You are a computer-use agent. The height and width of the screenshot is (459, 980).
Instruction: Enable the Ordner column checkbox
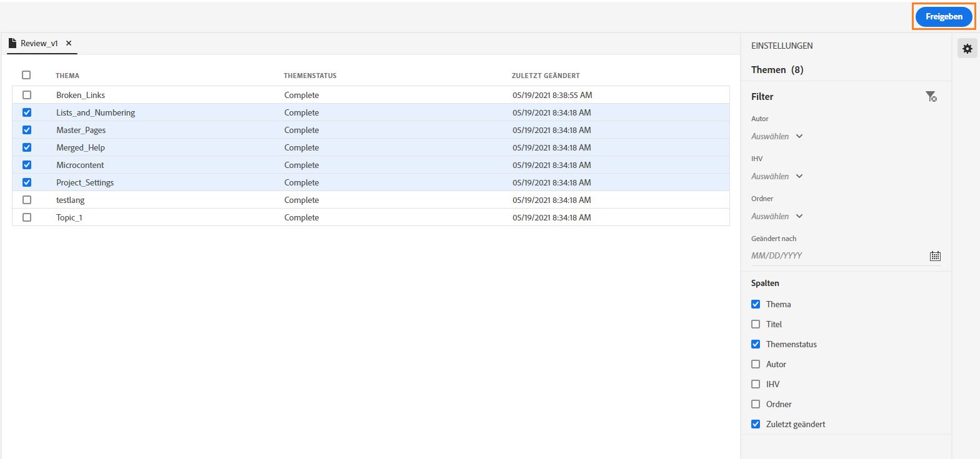tap(756, 404)
